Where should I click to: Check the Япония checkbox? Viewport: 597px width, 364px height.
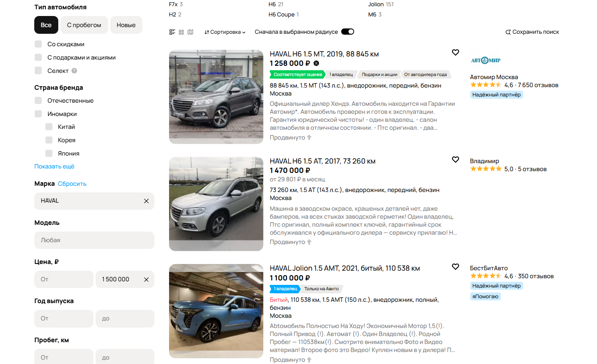coord(49,153)
